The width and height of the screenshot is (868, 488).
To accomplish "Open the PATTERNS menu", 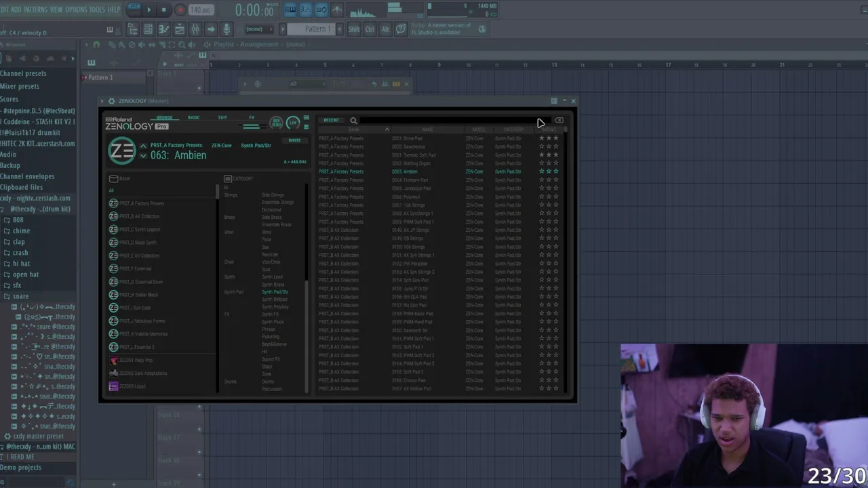I will (35, 9).
